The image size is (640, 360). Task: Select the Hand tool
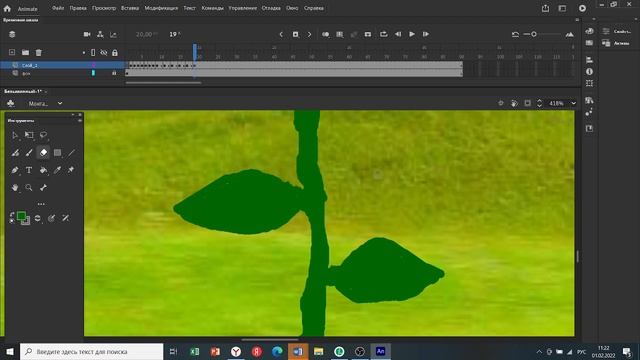click(x=15, y=188)
